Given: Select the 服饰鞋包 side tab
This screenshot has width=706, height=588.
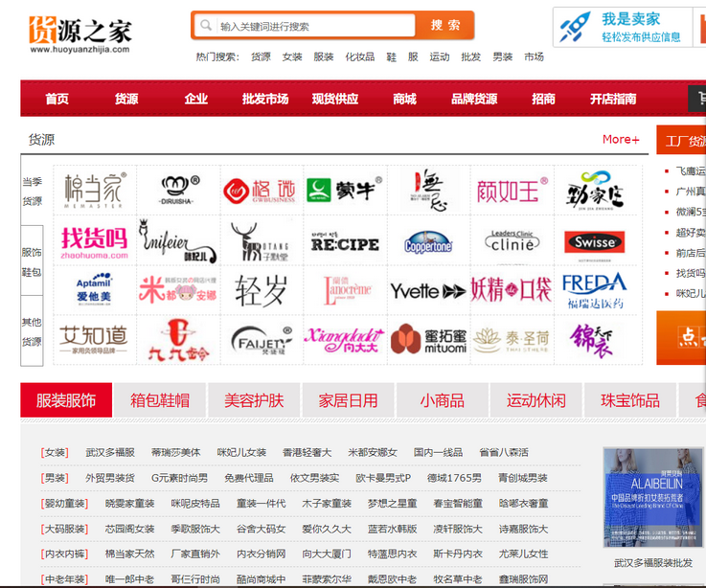Looking at the screenshot, I should [x=32, y=261].
